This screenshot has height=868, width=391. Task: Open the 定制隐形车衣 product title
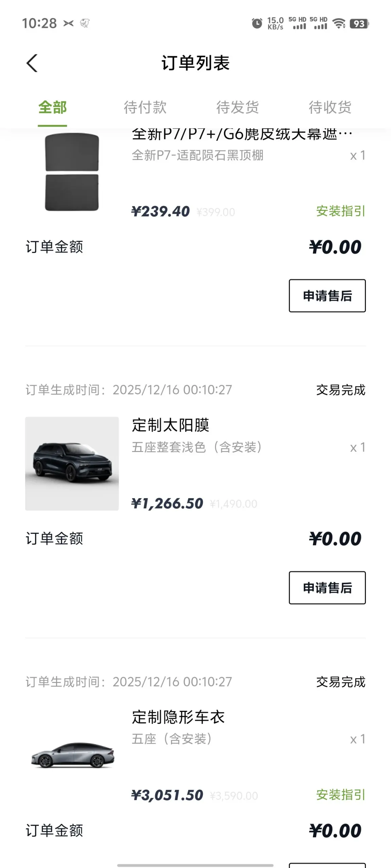[x=178, y=717]
